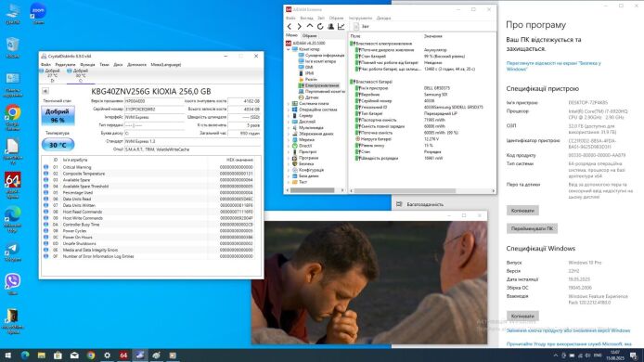Open Settings gear on the taskbar
Image resolution: width=644 pixels, height=362 pixels.
click(x=108, y=356)
